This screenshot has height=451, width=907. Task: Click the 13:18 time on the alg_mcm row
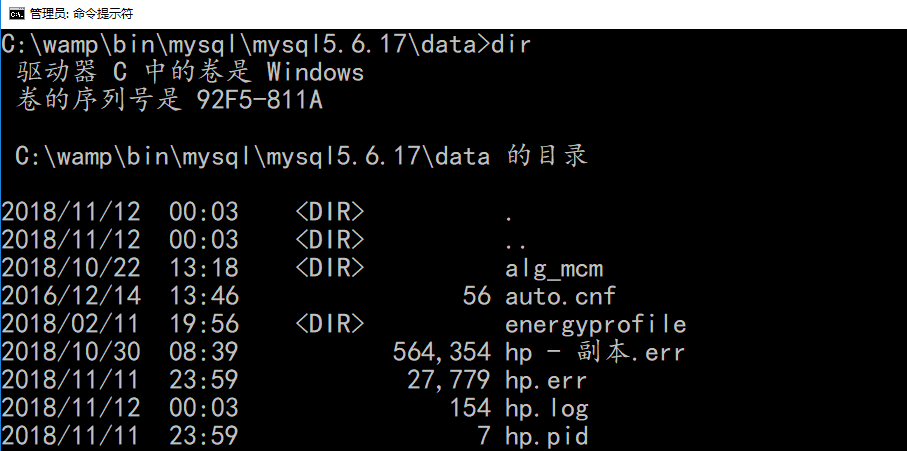coord(211,268)
